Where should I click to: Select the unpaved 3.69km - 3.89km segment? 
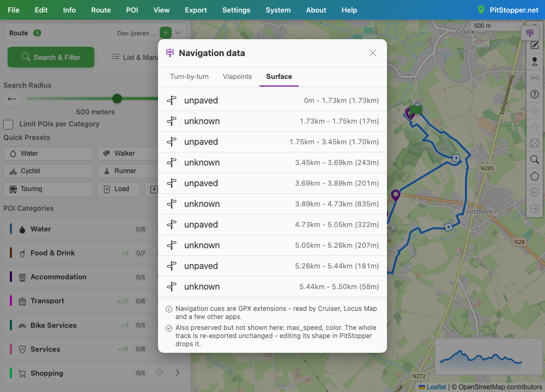click(272, 183)
